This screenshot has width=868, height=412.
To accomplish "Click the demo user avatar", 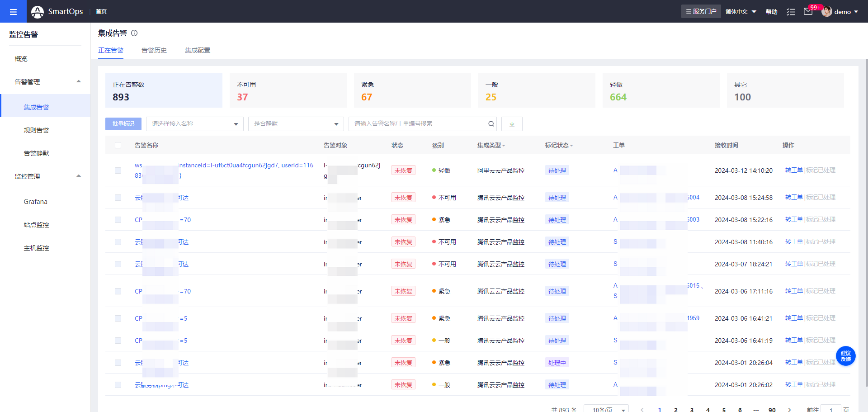I will point(827,12).
